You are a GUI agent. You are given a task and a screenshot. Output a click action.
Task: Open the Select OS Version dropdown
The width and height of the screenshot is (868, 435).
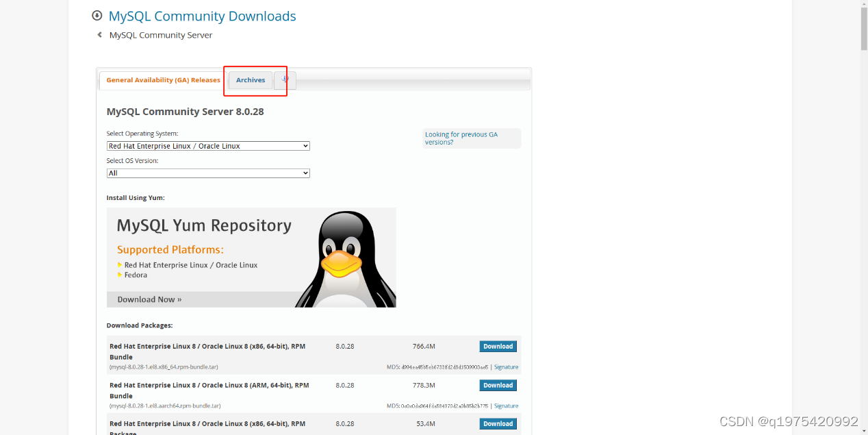(208, 173)
